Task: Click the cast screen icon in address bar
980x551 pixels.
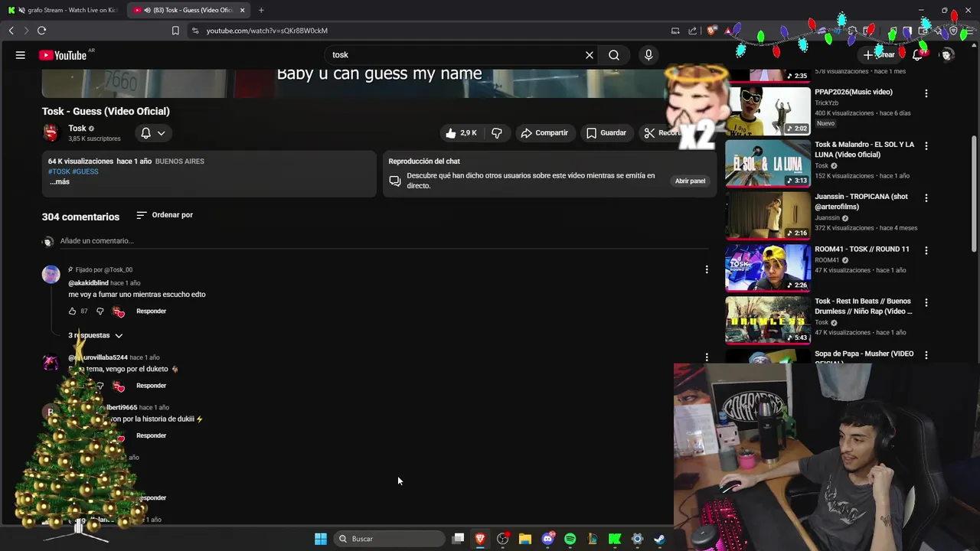Action: [675, 31]
